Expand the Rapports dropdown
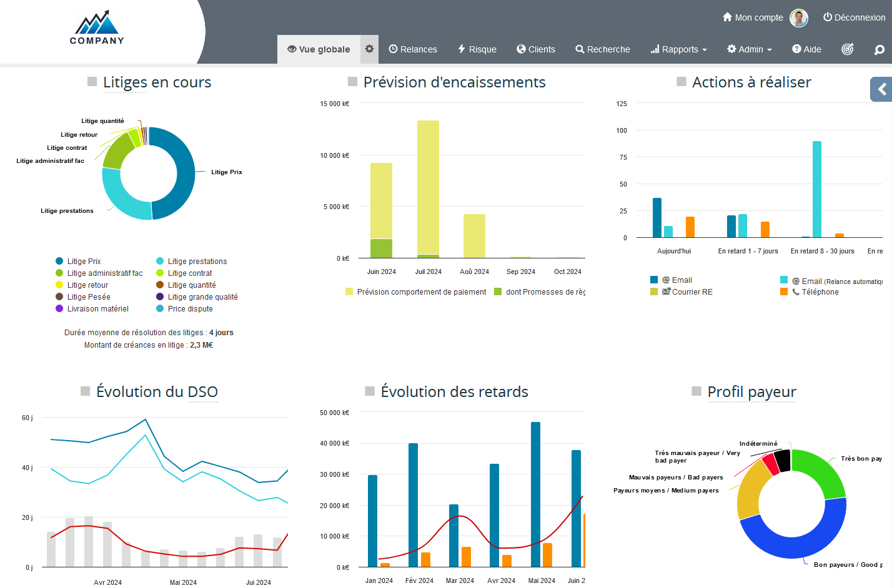 (x=678, y=49)
